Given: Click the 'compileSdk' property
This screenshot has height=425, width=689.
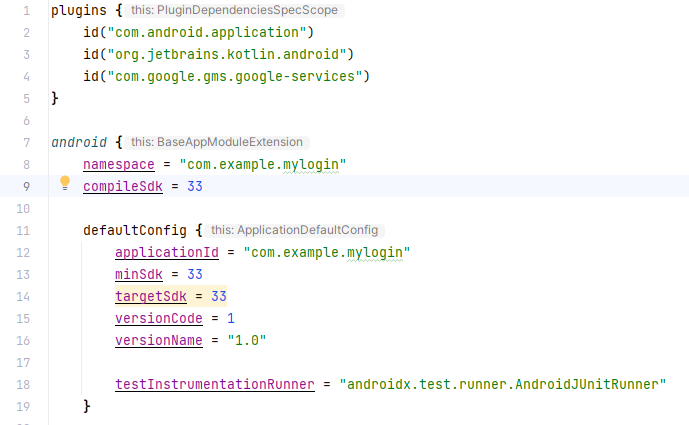Looking at the screenshot, I should pyautogui.click(x=123, y=186).
